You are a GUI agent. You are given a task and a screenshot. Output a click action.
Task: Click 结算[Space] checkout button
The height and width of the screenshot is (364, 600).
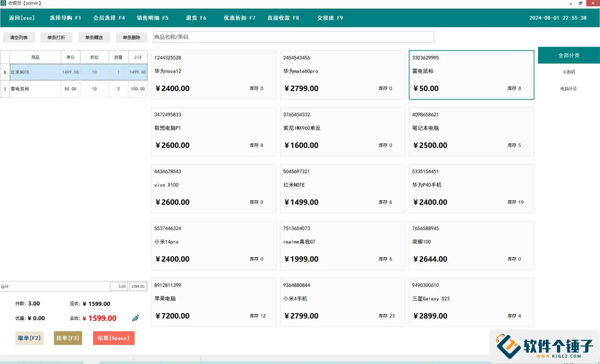point(114,338)
